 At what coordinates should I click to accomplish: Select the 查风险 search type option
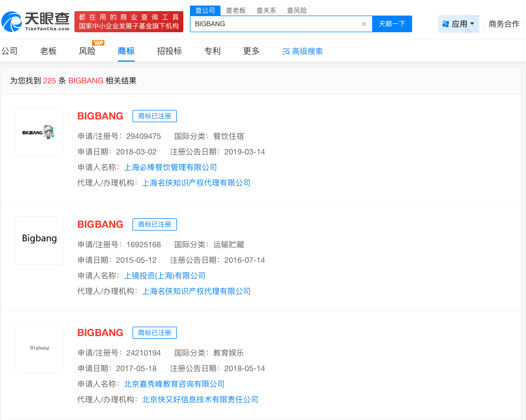click(297, 10)
